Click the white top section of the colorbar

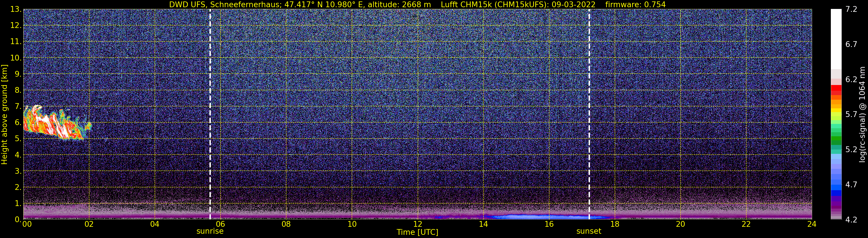[x=836, y=39]
